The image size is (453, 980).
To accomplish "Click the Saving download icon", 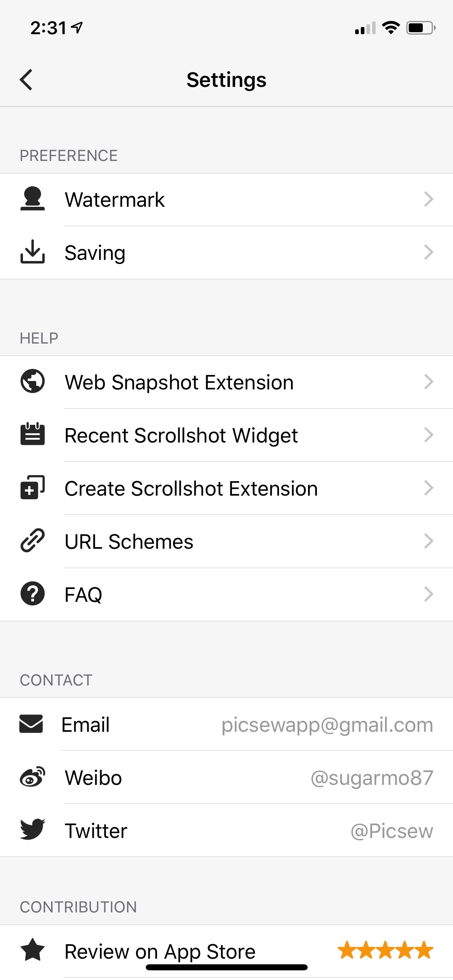I will point(32,252).
